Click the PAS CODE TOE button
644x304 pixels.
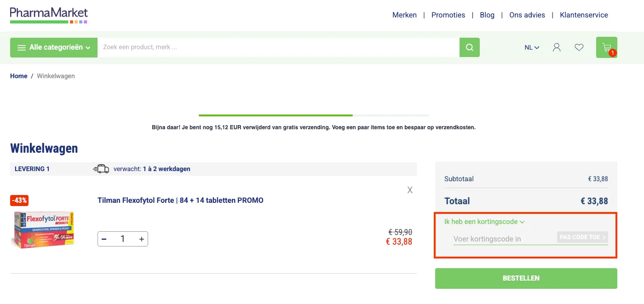(582, 237)
